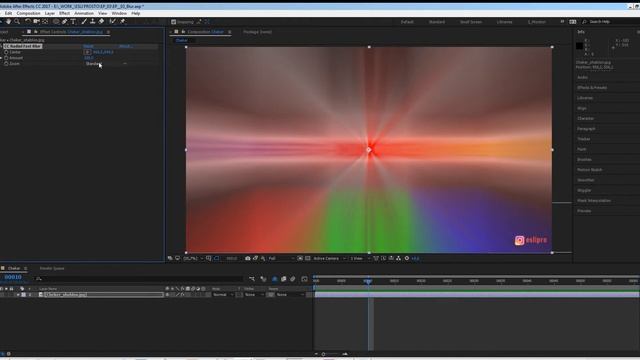640x360 pixels.
Task: Toggle hide shy layers switch
Action: (x=274, y=279)
